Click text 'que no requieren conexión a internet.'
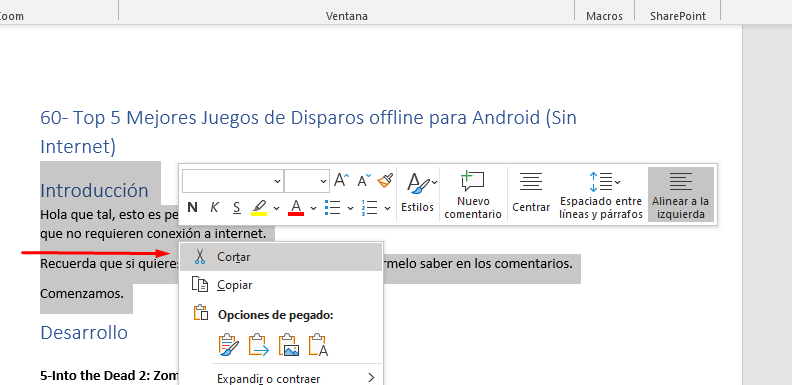The height and width of the screenshot is (385, 792). (153, 233)
